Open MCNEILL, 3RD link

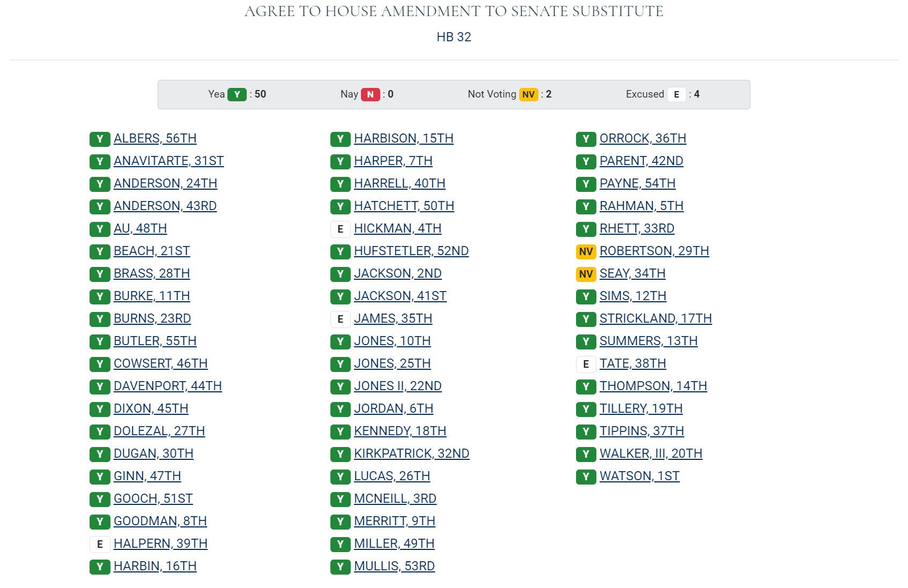coord(395,498)
